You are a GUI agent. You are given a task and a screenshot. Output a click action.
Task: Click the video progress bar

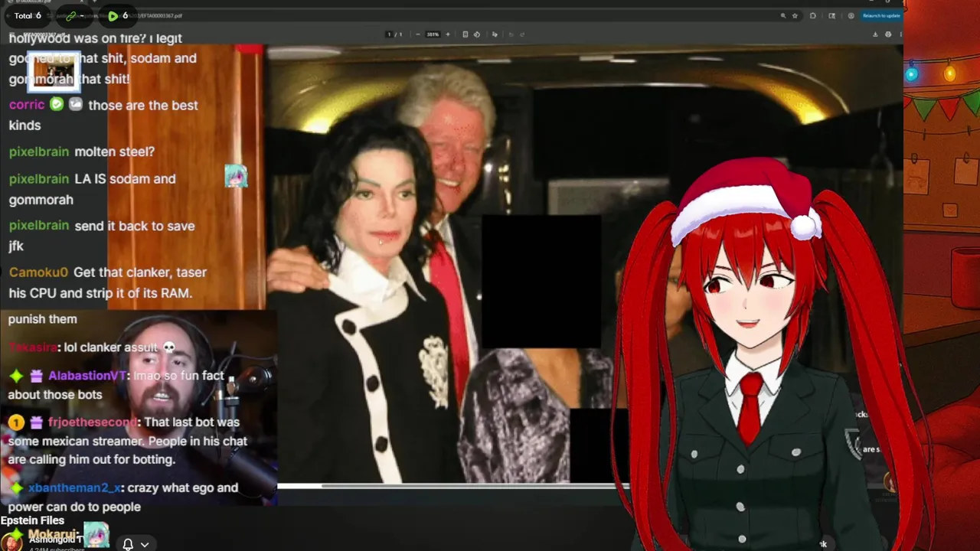point(452,485)
